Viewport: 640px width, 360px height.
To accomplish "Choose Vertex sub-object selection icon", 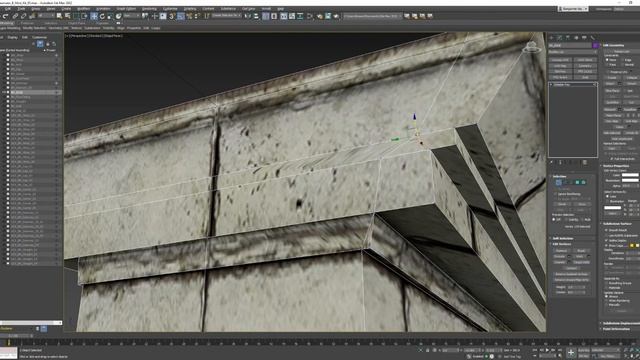I will click(558, 182).
